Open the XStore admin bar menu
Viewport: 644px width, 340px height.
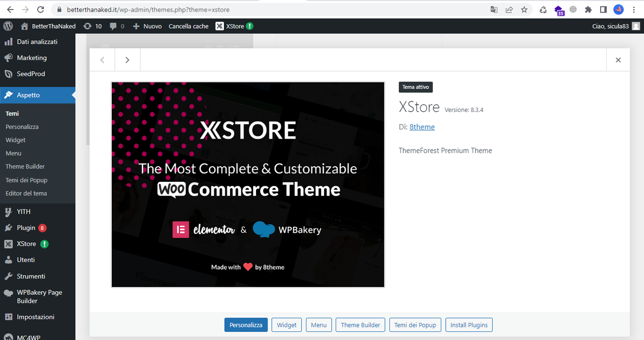click(x=234, y=26)
